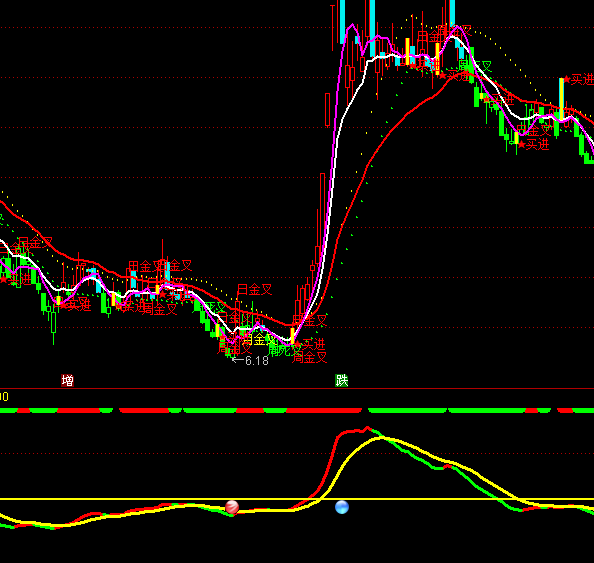Screen dimensions: 594x563
Task: Click the '←6.18' low price label
Action: click(x=250, y=361)
